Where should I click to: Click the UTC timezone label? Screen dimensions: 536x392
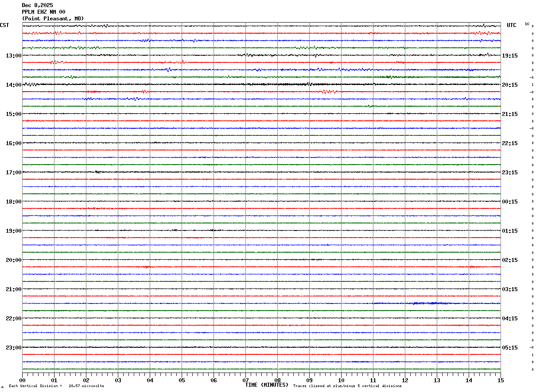[x=511, y=25]
